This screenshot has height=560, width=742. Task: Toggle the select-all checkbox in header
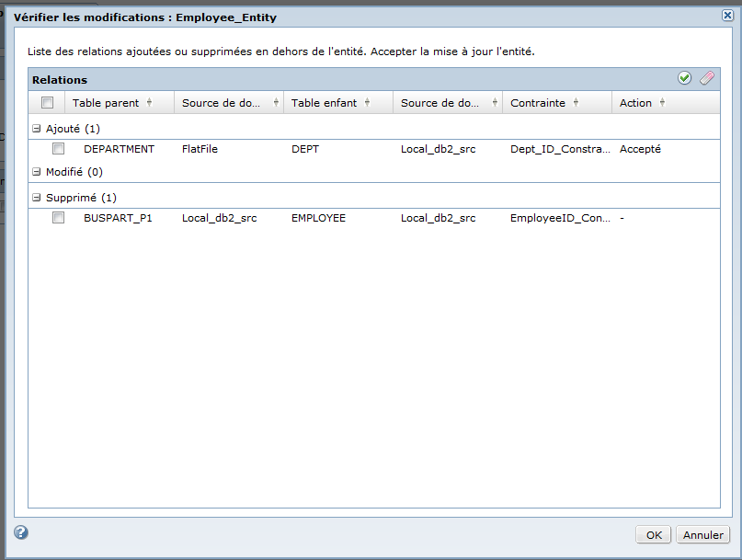click(x=48, y=103)
